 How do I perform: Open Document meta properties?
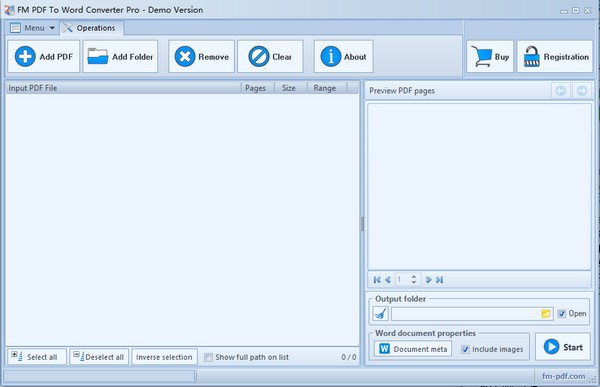click(413, 349)
